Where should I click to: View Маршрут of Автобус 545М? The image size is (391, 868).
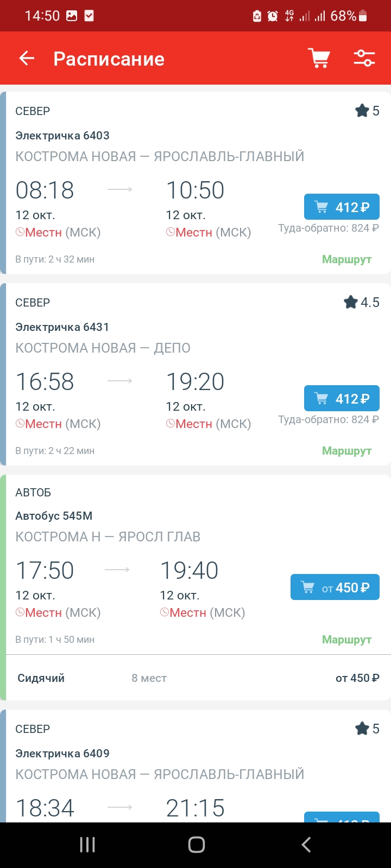coord(346,640)
